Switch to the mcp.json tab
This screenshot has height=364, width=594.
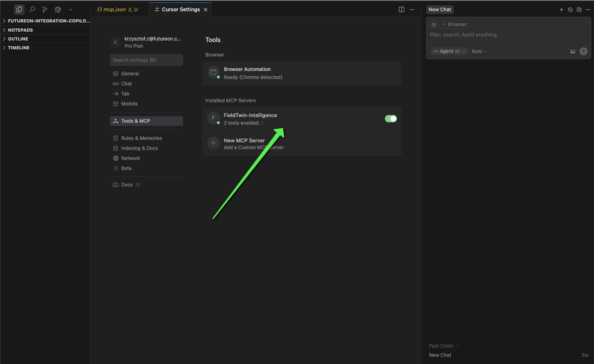pos(117,10)
